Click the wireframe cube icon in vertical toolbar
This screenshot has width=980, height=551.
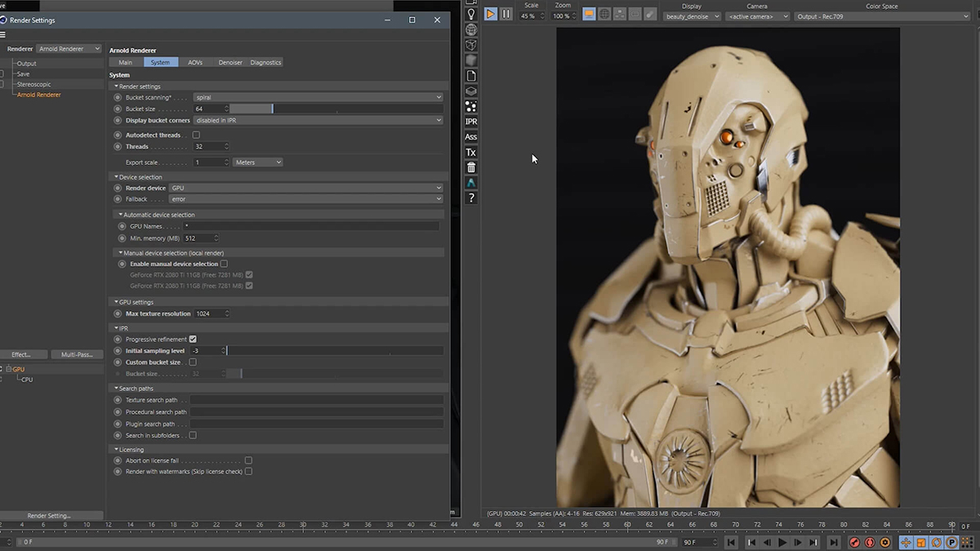point(471,45)
